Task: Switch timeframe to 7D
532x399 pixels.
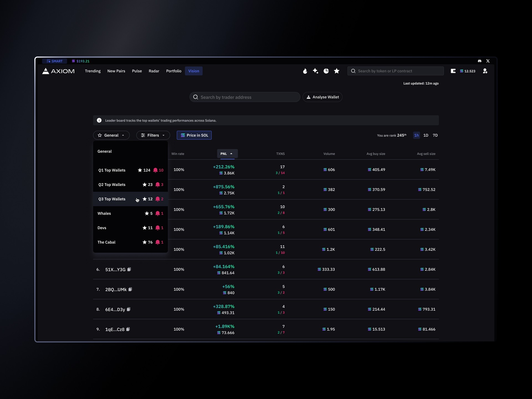Action: coord(435,135)
